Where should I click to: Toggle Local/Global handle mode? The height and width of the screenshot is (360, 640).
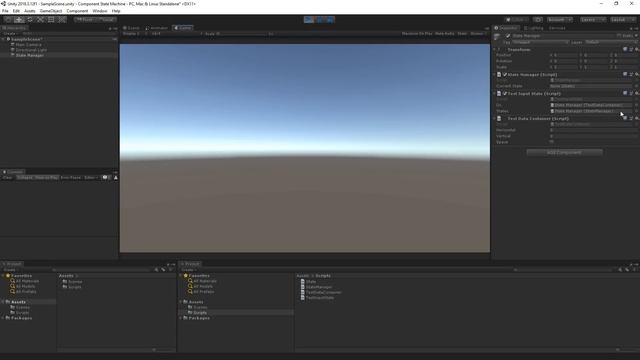click(106, 20)
